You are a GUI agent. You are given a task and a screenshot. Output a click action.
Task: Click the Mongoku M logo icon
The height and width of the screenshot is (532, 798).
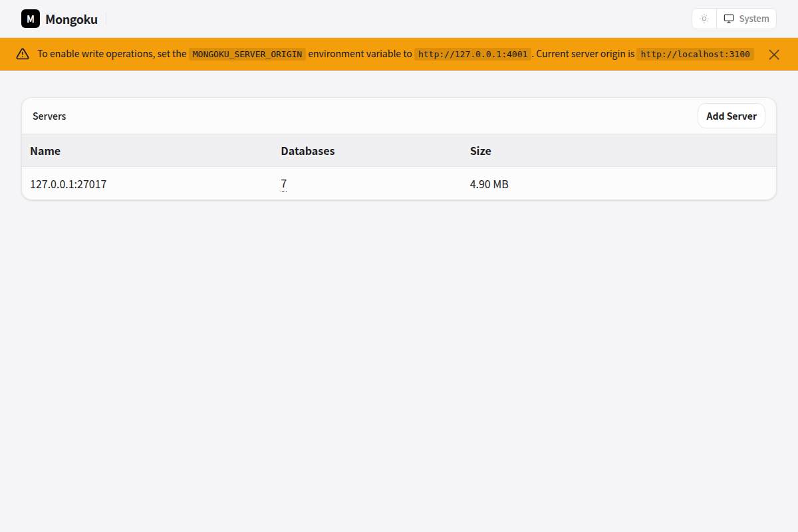click(31, 19)
